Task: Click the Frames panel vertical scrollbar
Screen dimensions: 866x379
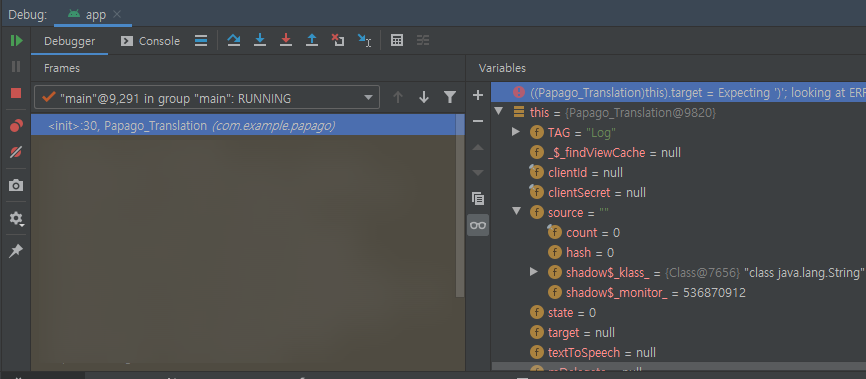Action: tap(460, 206)
